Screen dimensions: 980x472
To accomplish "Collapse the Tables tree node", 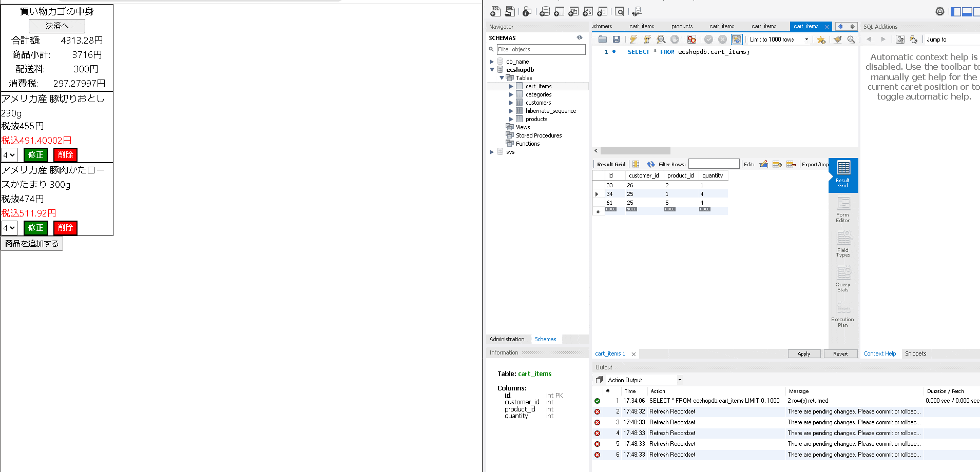I will [x=502, y=78].
